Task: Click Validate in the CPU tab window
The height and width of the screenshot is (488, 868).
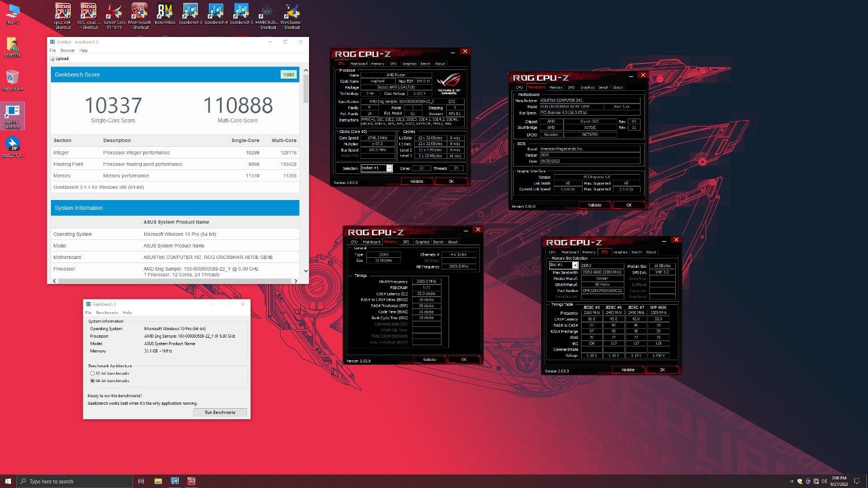Action: pyautogui.click(x=417, y=182)
